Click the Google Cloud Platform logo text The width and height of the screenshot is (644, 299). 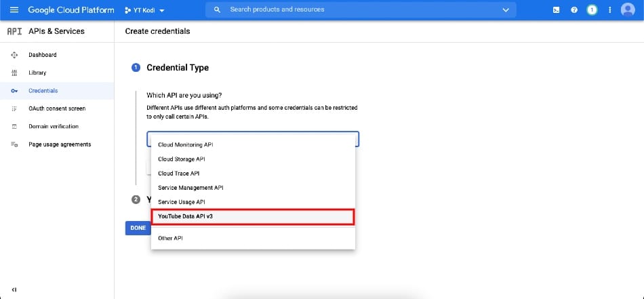[71, 10]
